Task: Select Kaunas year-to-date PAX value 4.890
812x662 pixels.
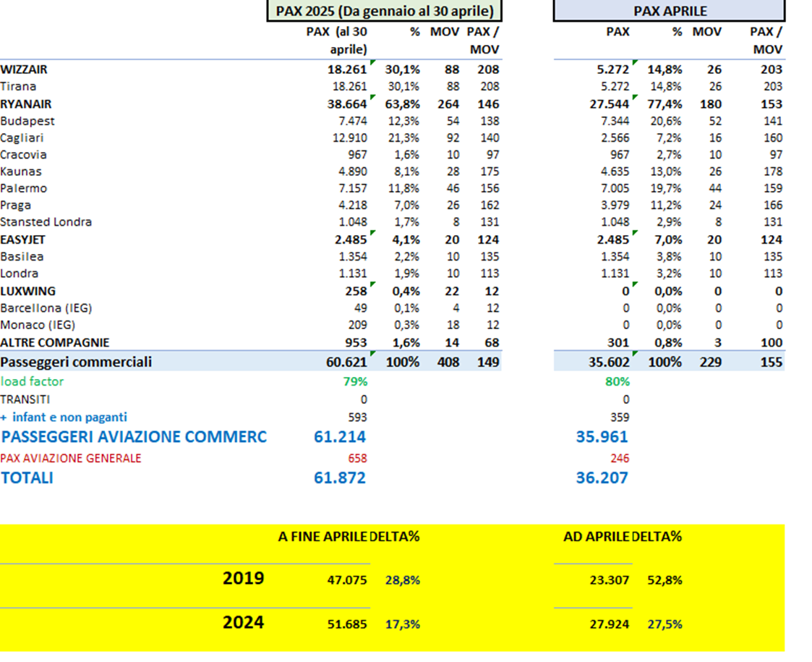Action: pos(353,171)
